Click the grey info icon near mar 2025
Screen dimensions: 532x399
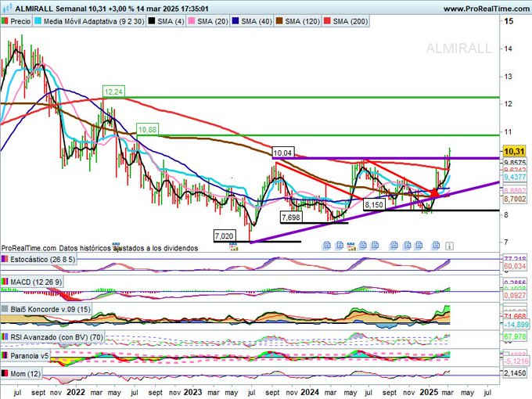tap(449, 246)
